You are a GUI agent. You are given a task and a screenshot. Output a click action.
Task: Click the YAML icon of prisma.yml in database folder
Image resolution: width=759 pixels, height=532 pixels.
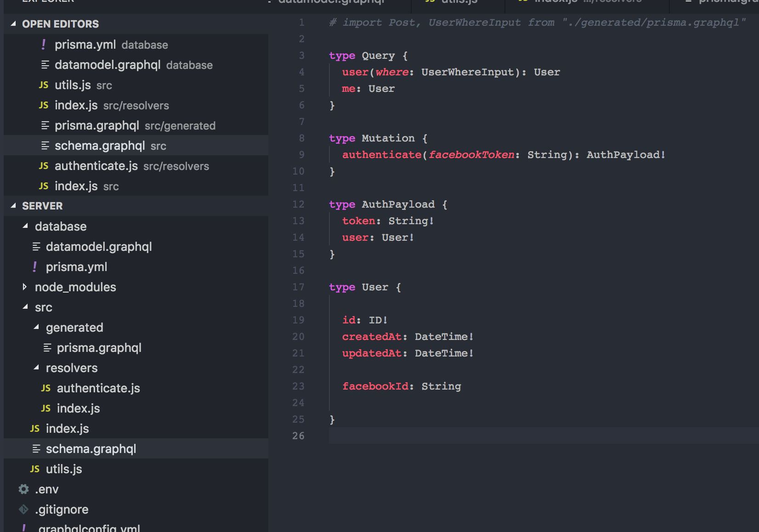(35, 267)
